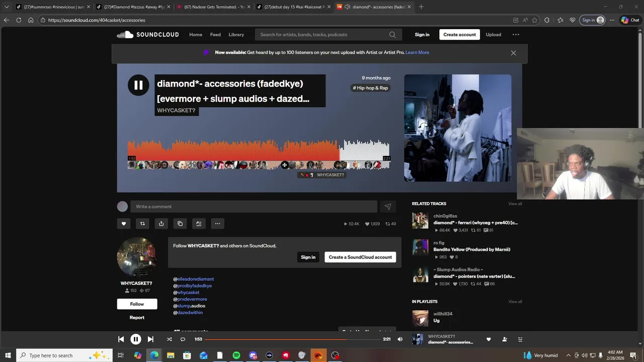Image resolution: width=644 pixels, height=362 pixels.
Task: Click the Follow button under WHYCASKET?
Action: point(137,304)
